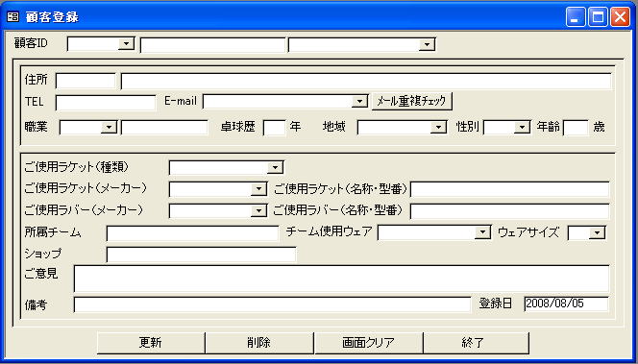Image resolution: width=638 pixels, height=364 pixels.
Task: Minimize the 顧客登録 window
Action: tap(576, 17)
